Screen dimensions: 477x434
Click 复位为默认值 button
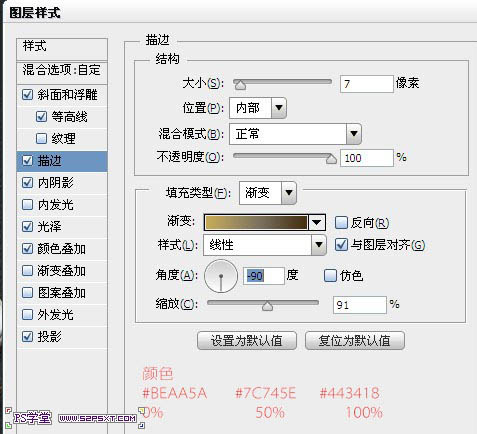355,341
